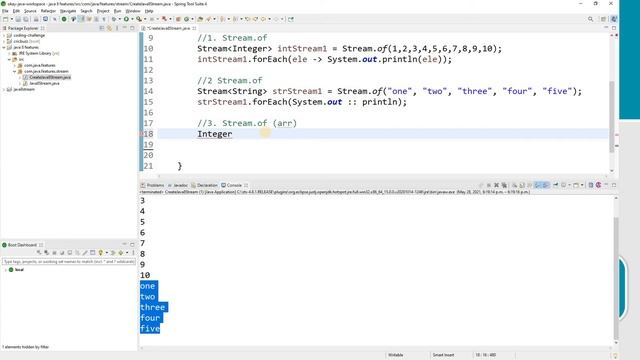The height and width of the screenshot is (360, 640).
Task: Expand the last project in Package Explorer
Action: (4, 89)
